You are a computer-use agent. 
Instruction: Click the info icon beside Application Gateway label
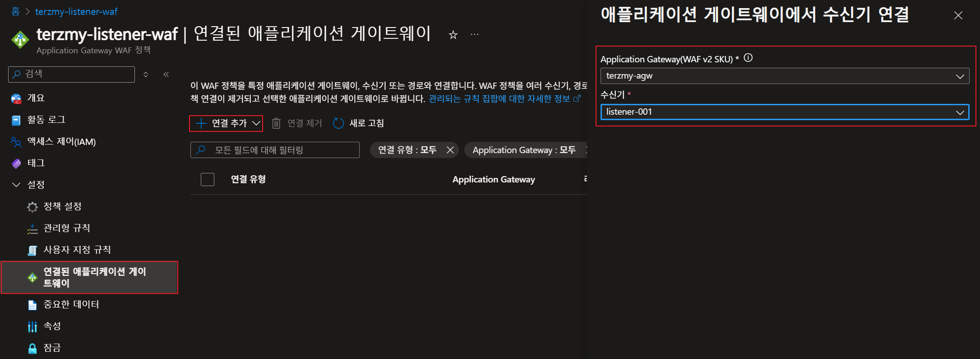point(748,58)
